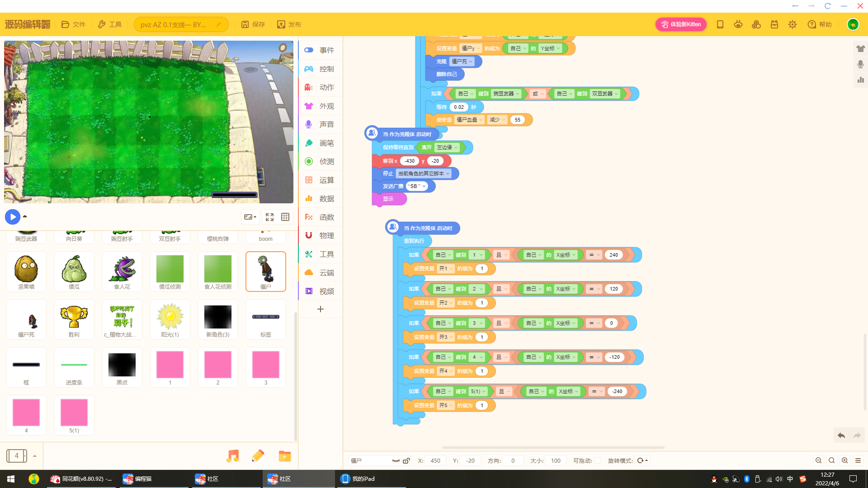This screenshot has height=488, width=868.
Task: Zoom in the code workspace
Action: coord(844,460)
